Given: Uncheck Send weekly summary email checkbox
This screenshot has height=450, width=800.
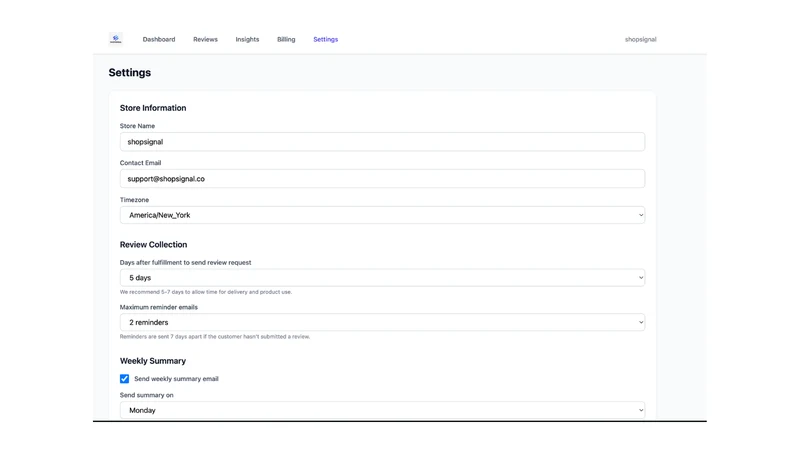Looking at the screenshot, I should 124,379.
